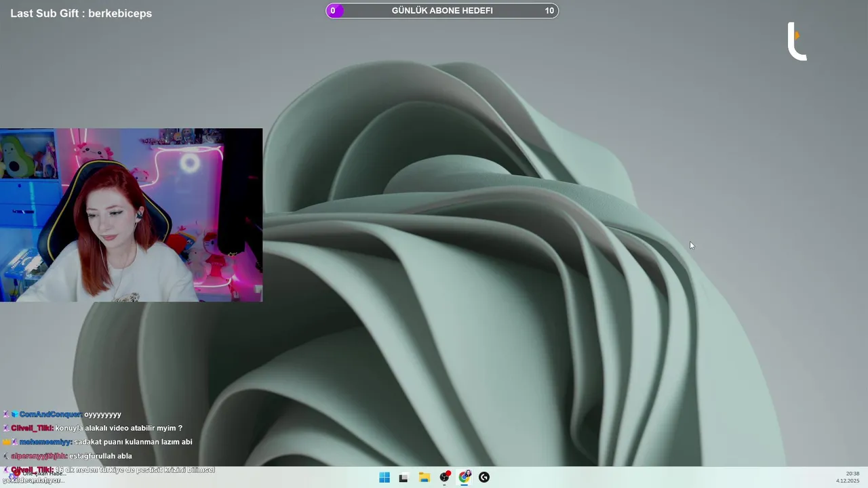The height and width of the screenshot is (488, 868).
Task: Click the 'Last Sub Gift : berkebiceps' text
Action: click(x=81, y=14)
